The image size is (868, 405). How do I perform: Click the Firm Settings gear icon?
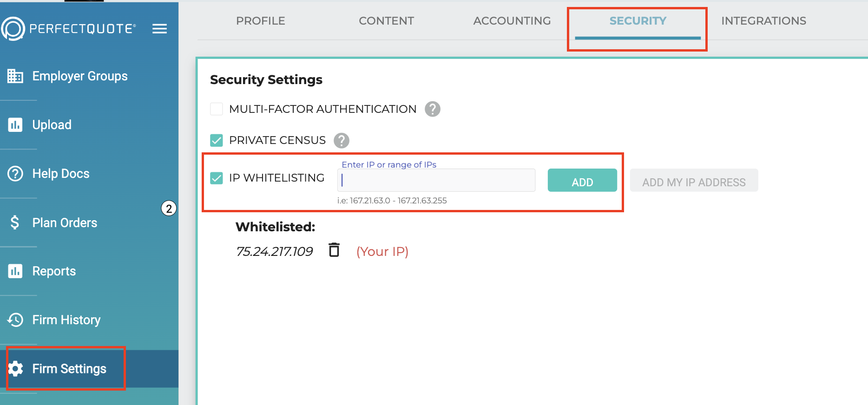point(15,368)
